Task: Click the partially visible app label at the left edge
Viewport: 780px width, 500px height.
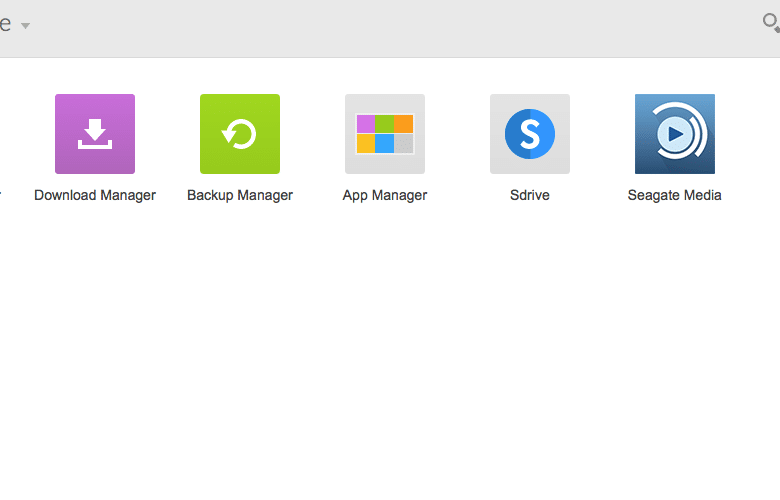Action: click(x=0, y=195)
